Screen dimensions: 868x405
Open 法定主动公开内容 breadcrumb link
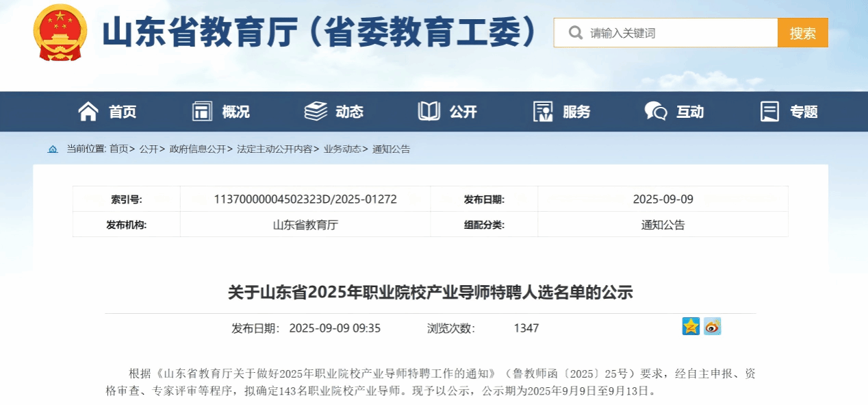point(275,149)
